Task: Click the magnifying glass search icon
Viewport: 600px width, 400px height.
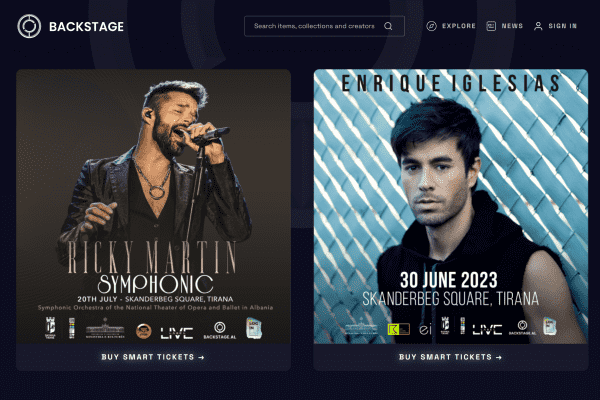Action: coord(388,26)
